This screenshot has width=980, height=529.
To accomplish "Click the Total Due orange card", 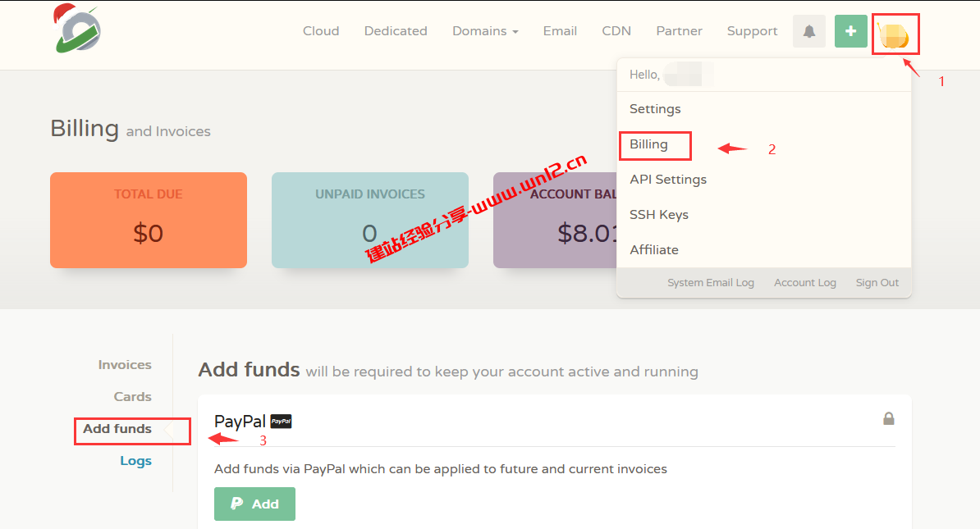I will coord(149,220).
